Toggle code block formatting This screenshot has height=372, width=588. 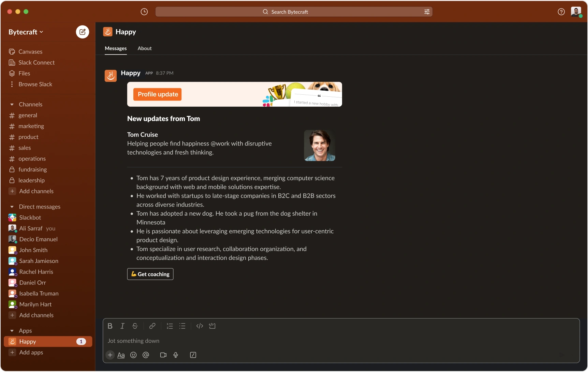[x=212, y=326]
